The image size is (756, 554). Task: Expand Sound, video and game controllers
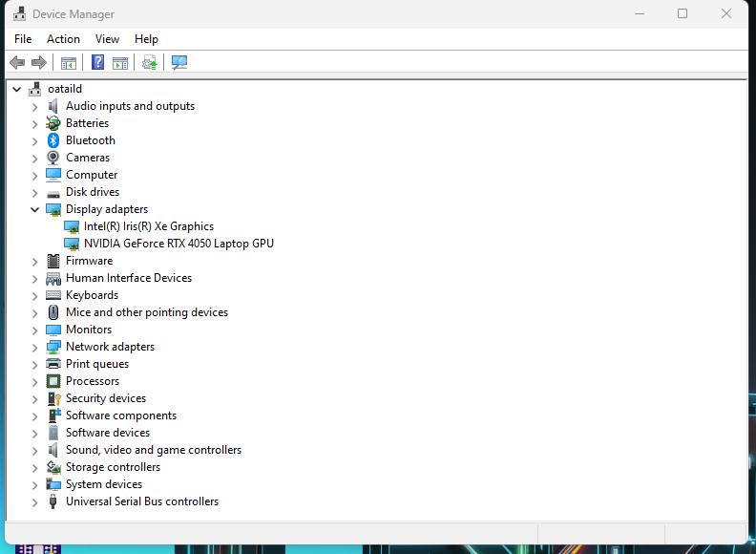[34, 451]
